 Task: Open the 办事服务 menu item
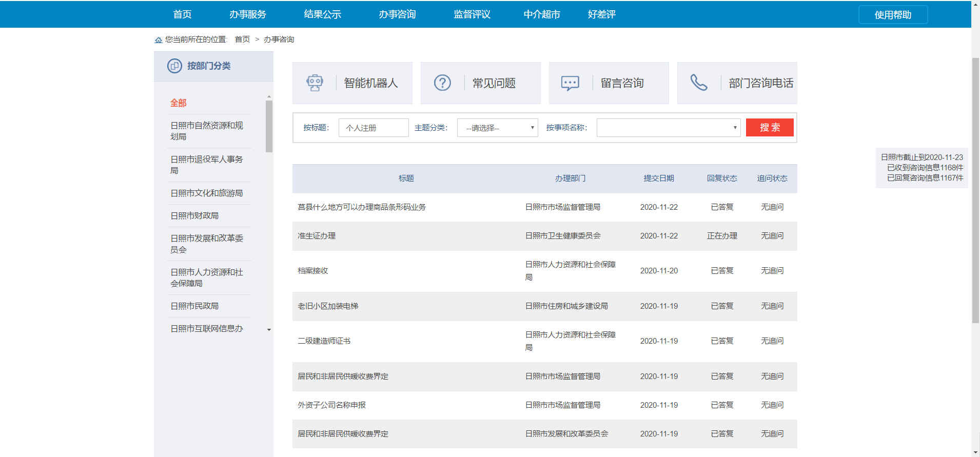(248, 14)
